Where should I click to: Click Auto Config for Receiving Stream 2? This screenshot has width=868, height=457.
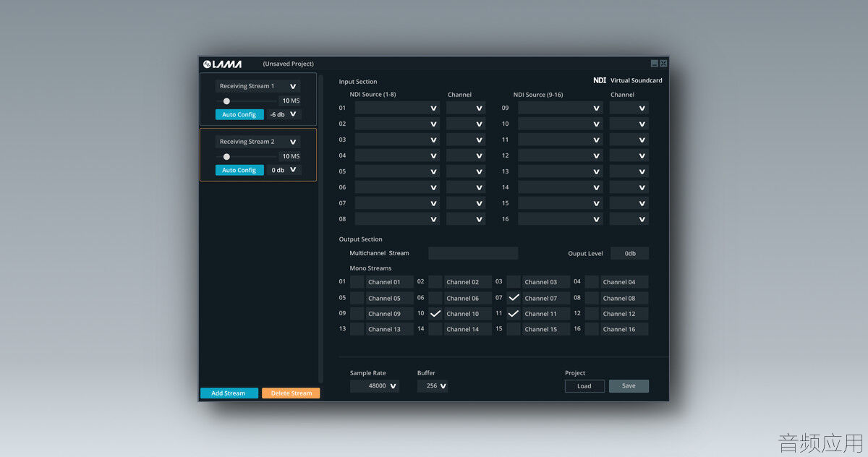click(239, 170)
